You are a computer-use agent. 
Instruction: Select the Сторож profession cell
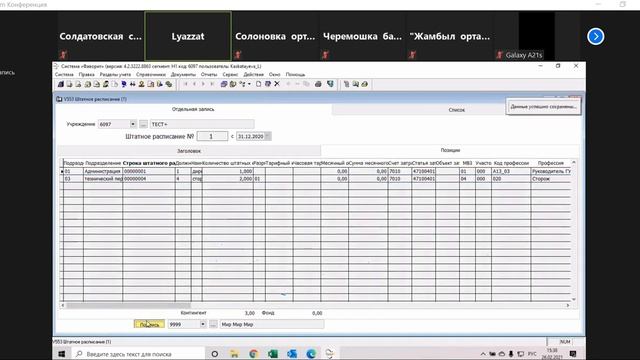(x=551, y=179)
